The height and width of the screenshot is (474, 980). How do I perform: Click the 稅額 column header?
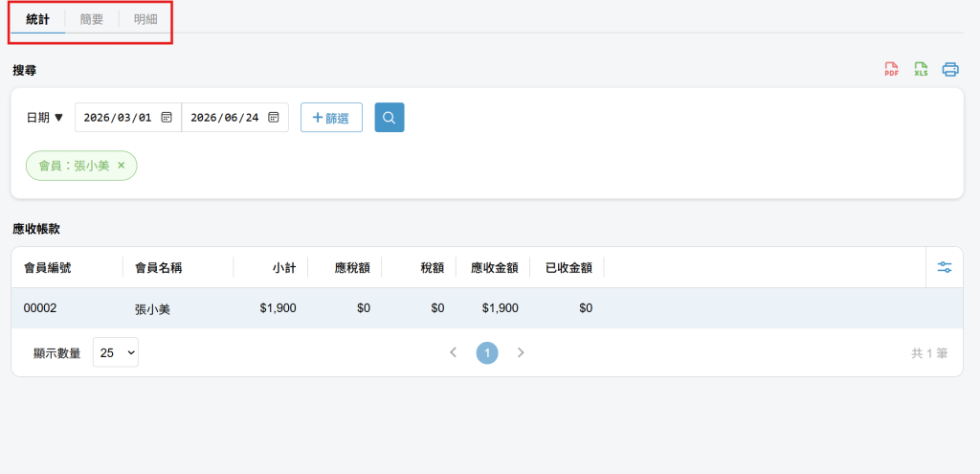click(x=433, y=267)
